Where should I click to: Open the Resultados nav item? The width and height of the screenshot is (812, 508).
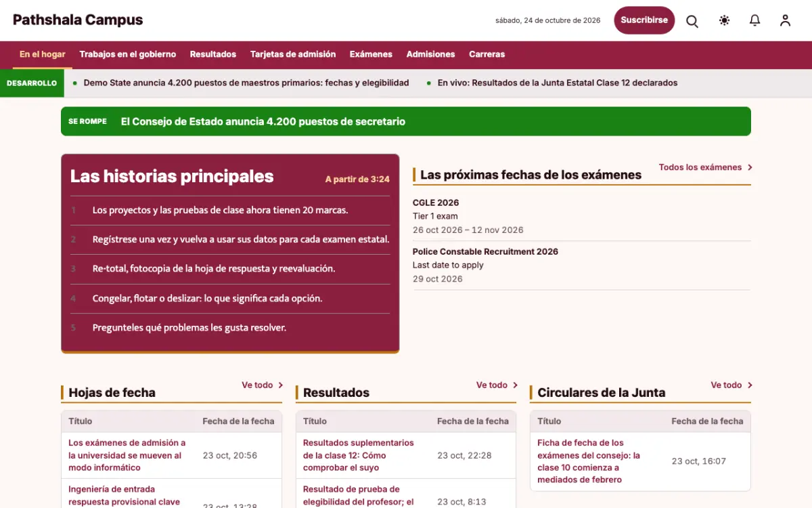(213, 54)
